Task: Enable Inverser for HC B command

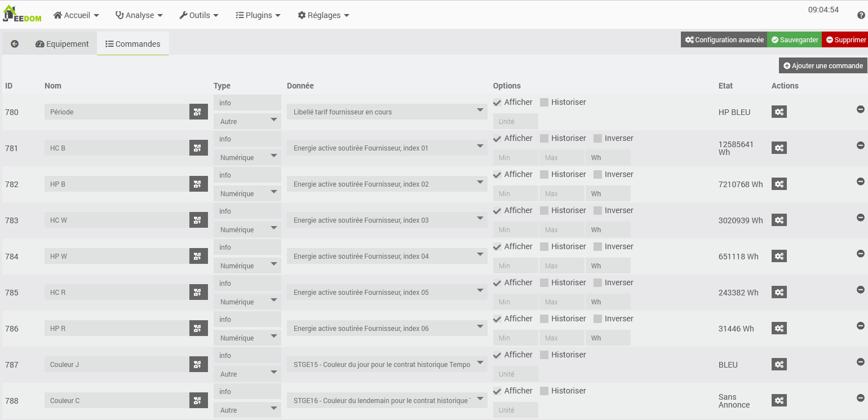Action: [597, 139]
